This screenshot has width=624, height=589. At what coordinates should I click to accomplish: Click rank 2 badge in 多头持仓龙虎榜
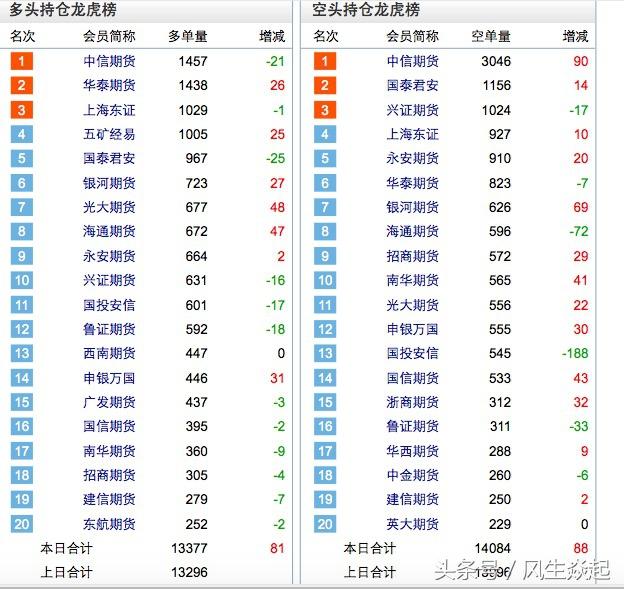pyautogui.click(x=21, y=85)
